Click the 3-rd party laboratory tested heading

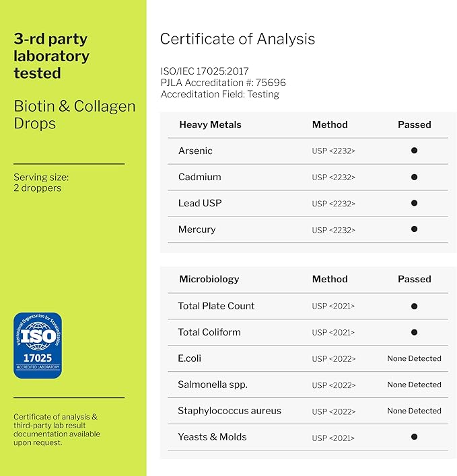51,56
